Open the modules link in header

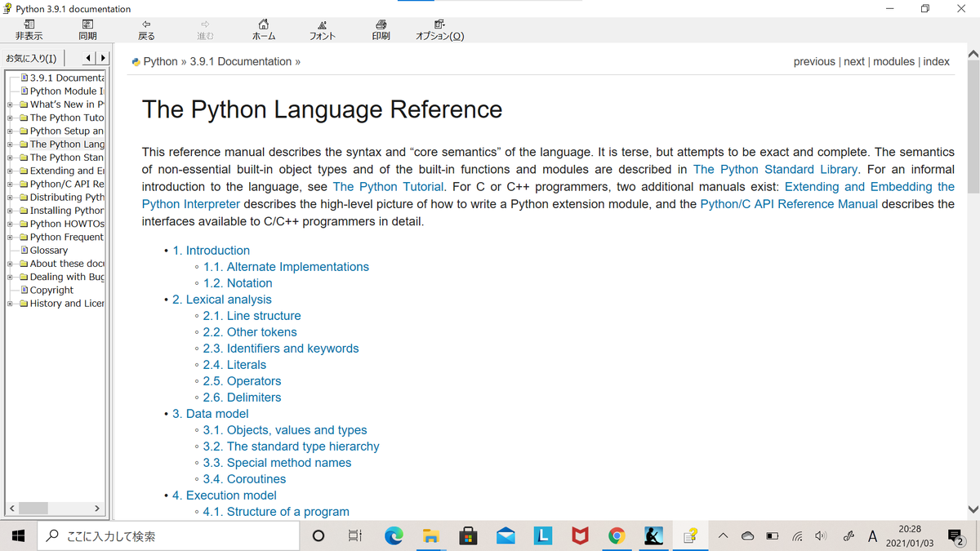[893, 61]
